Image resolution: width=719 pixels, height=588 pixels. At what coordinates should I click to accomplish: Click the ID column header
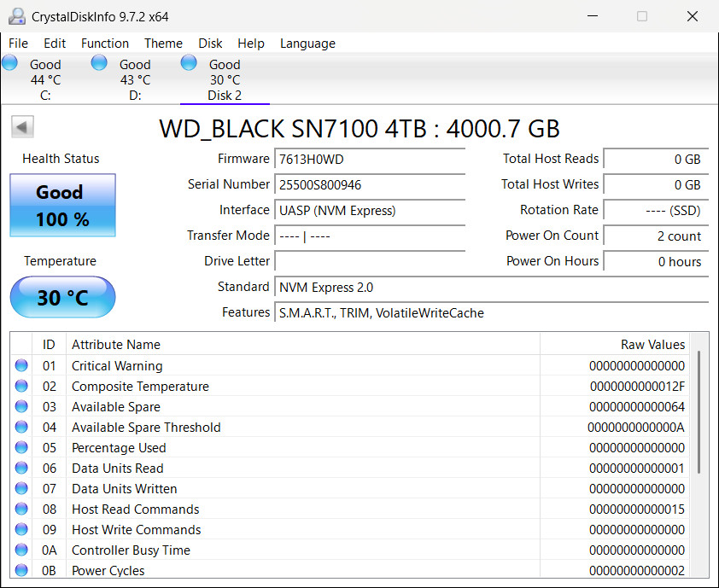click(x=49, y=344)
